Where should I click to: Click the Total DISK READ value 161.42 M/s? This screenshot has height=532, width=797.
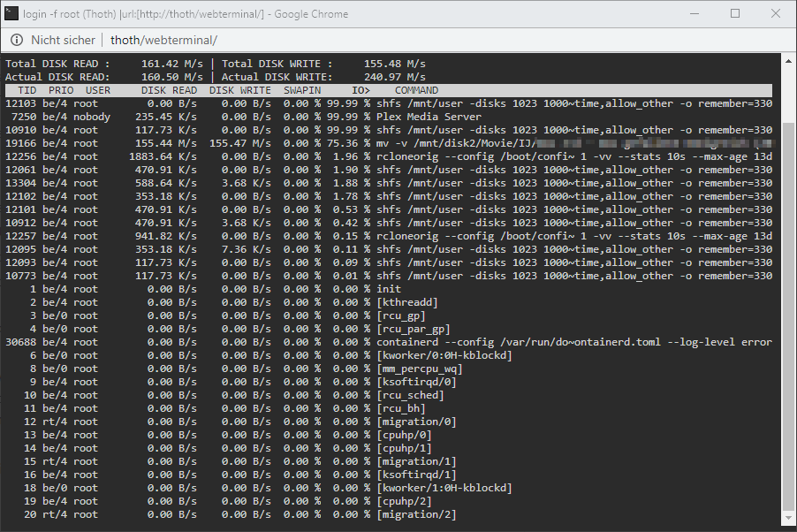click(x=171, y=65)
